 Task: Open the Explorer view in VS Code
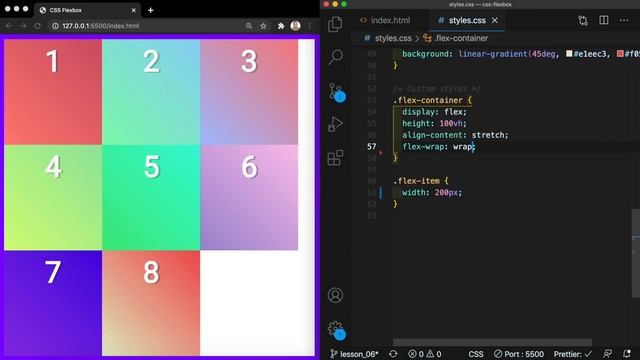coord(335,24)
